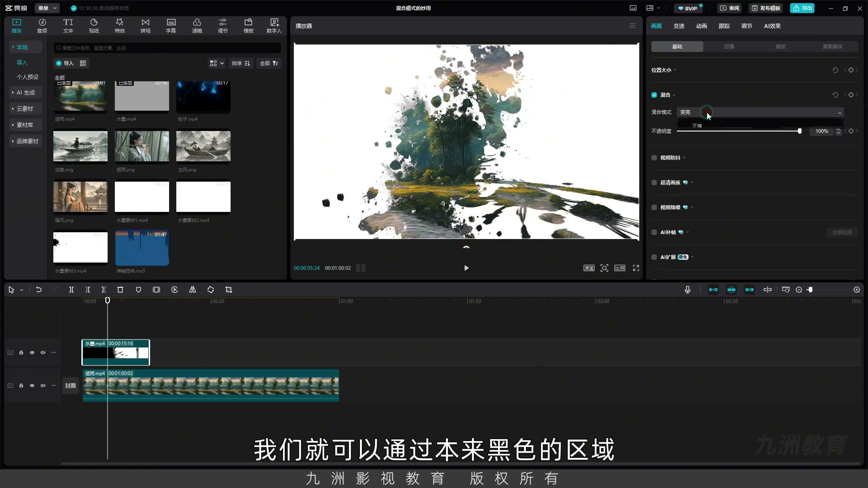This screenshot has height=488, width=868.
Task: Switch to the 抠像 sub-tab
Action: (x=729, y=47)
